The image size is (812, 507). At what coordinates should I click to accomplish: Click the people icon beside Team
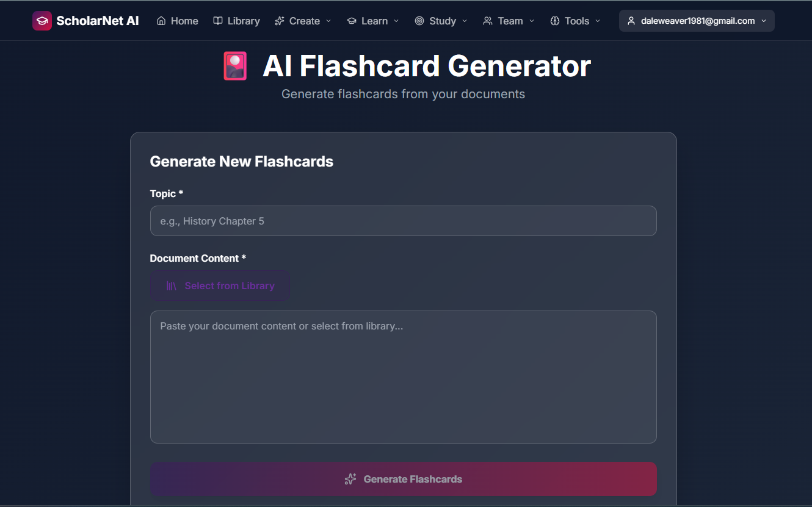[487, 20]
